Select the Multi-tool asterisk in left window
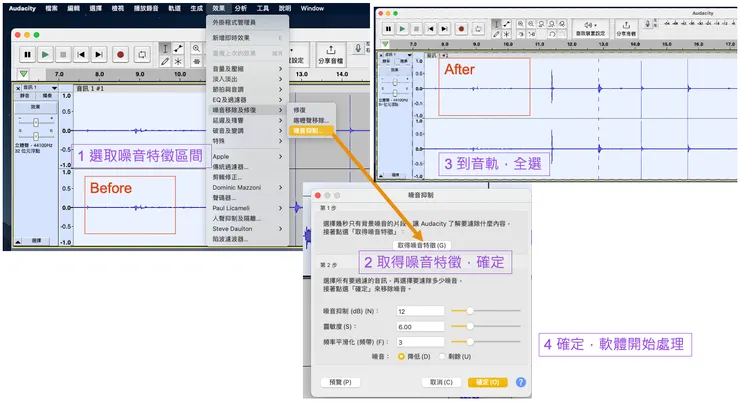This screenshot has width=740, height=401. pyautogui.click(x=178, y=61)
